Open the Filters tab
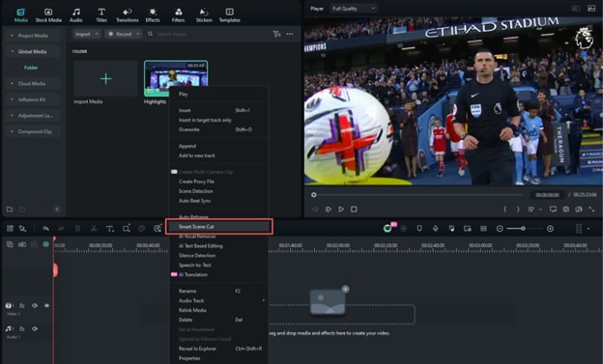 point(179,15)
